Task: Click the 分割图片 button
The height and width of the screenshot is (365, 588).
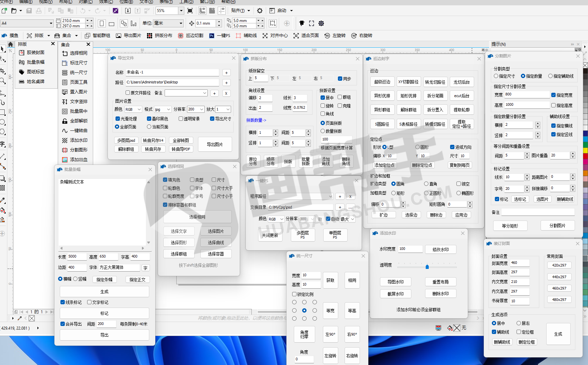Action: (557, 226)
